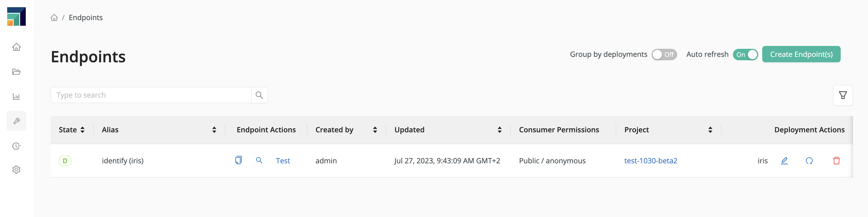Inspect the endpoint via the magnifier icon
The width and height of the screenshot is (868, 217).
pos(259,160)
